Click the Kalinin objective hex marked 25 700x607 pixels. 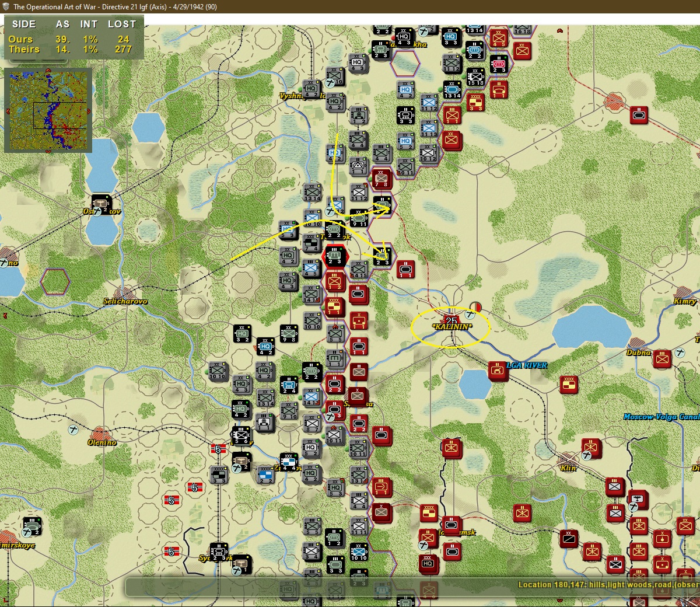tap(452, 320)
